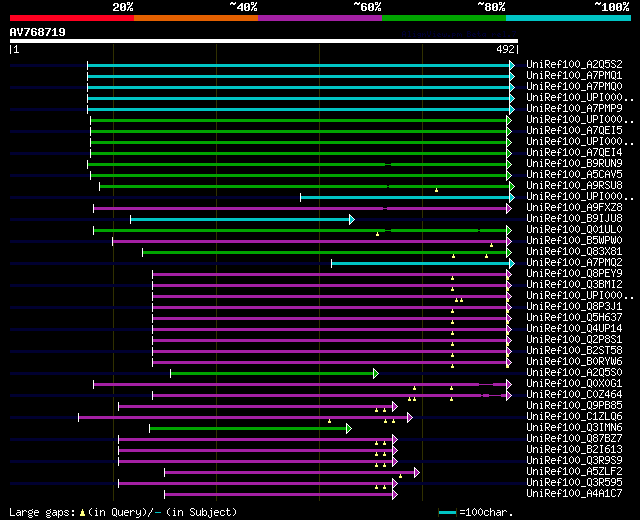Open hit UniRef100_A7QEI5 label
Viewport: 640px width, 520px height.
point(574,131)
